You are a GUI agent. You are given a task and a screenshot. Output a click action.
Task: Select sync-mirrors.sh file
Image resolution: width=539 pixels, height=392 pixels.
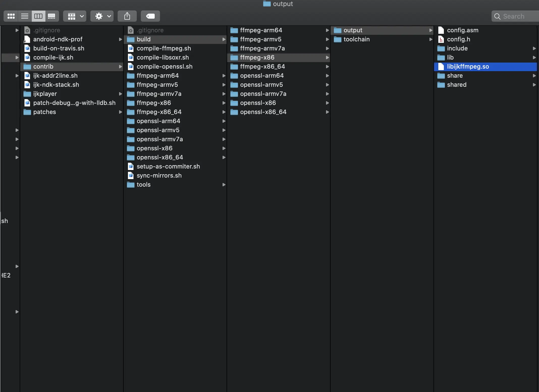click(175, 176)
